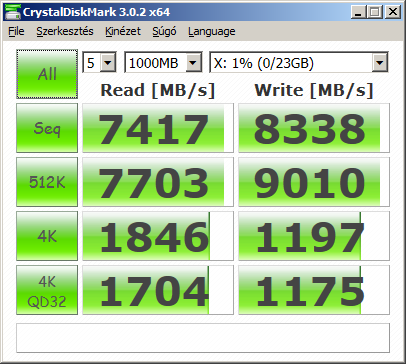Click the Seq write result 8338
The width and height of the screenshot is (406, 364).
[314, 128]
